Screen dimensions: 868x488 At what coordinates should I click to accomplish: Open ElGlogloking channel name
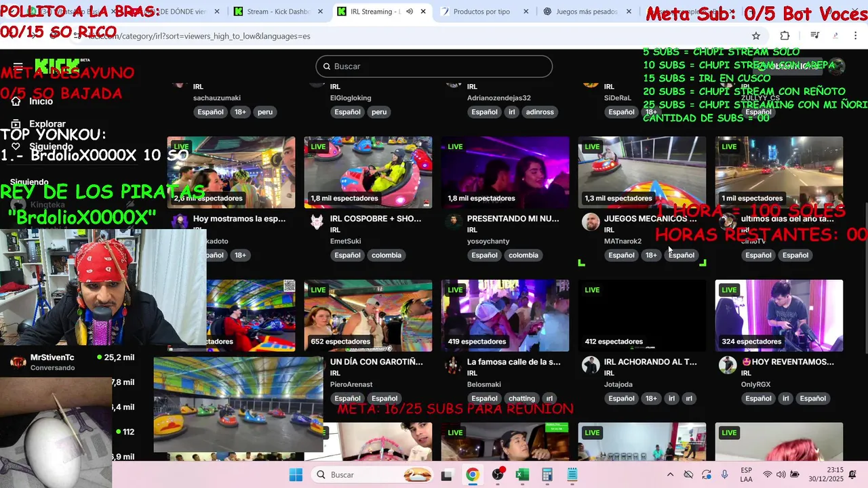click(x=351, y=98)
